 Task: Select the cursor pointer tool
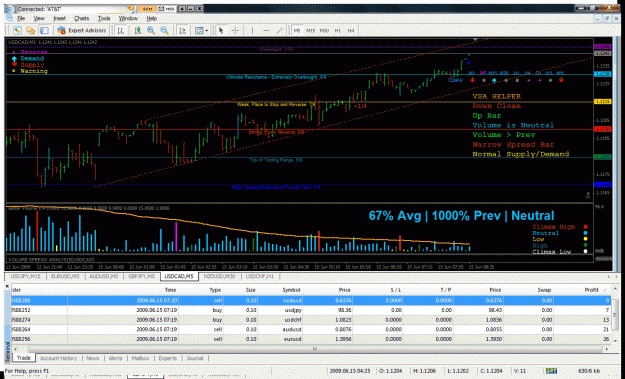click(221, 30)
